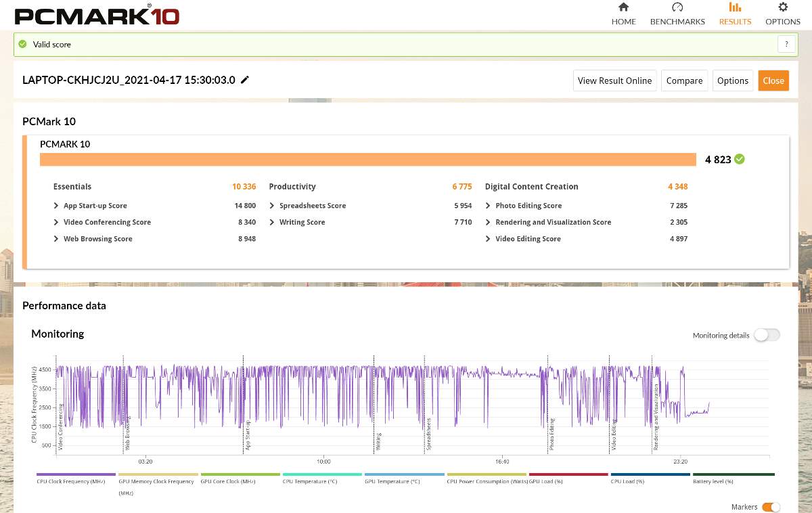This screenshot has height=513, width=812.
Task: Click the Compare button
Action: coord(684,81)
